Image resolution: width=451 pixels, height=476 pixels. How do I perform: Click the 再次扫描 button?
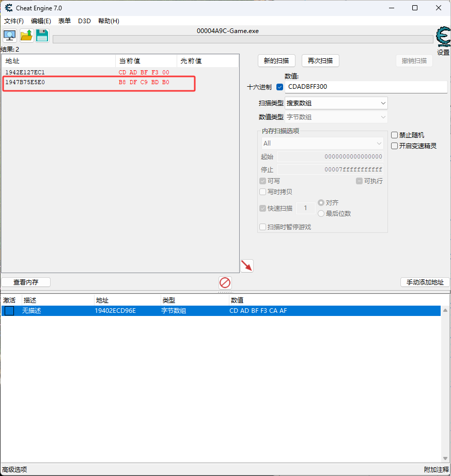click(x=320, y=61)
